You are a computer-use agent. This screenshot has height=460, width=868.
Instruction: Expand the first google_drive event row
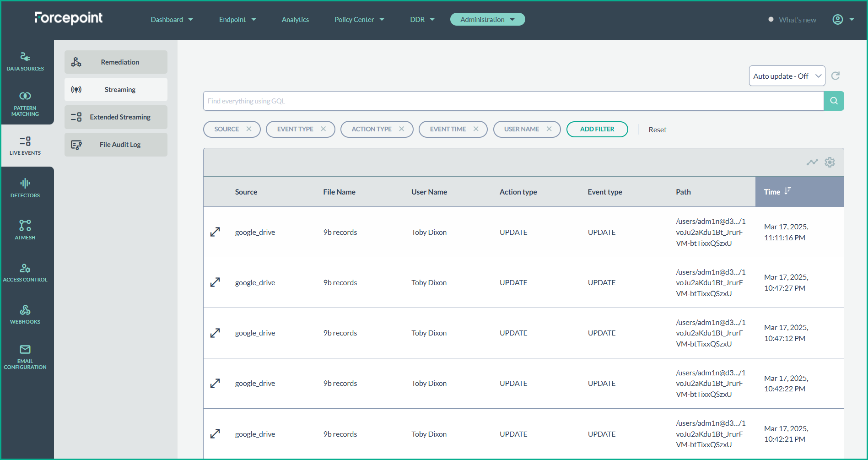point(215,232)
